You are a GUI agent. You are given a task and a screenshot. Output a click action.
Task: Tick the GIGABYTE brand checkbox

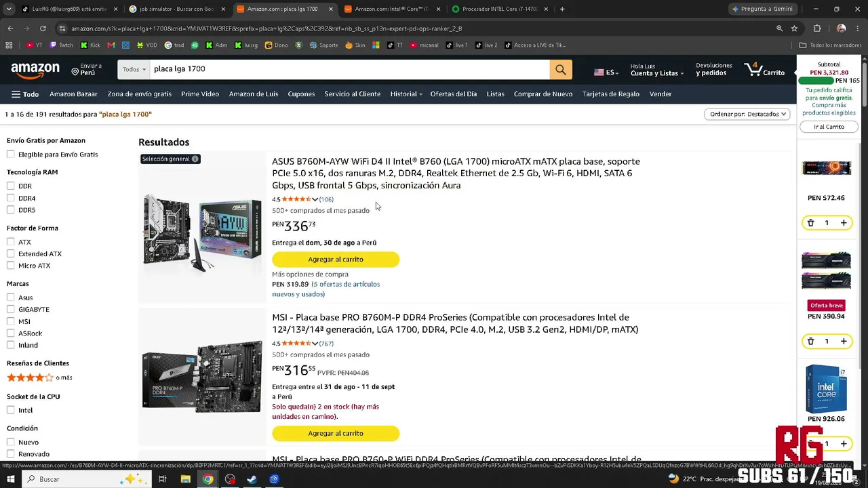[x=11, y=309]
